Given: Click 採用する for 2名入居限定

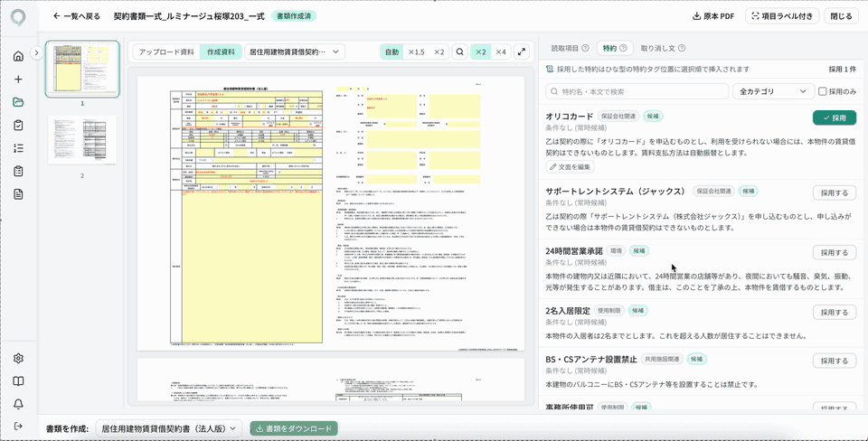Looking at the screenshot, I should (835, 312).
